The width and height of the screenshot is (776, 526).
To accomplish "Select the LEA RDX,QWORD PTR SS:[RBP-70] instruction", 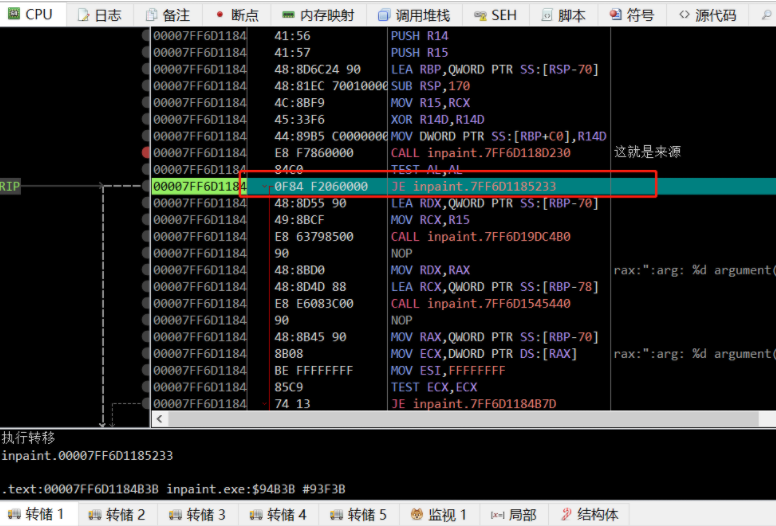I will [x=494, y=203].
